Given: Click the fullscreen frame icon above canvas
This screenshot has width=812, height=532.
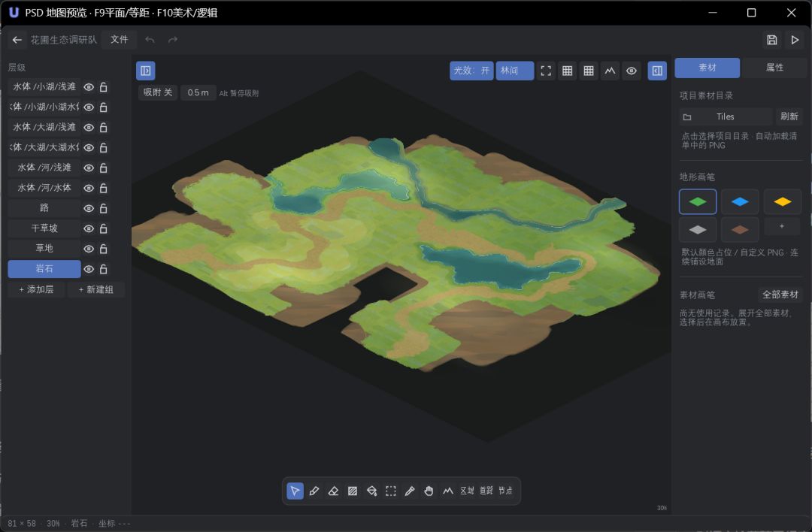Looking at the screenshot, I should pos(546,71).
